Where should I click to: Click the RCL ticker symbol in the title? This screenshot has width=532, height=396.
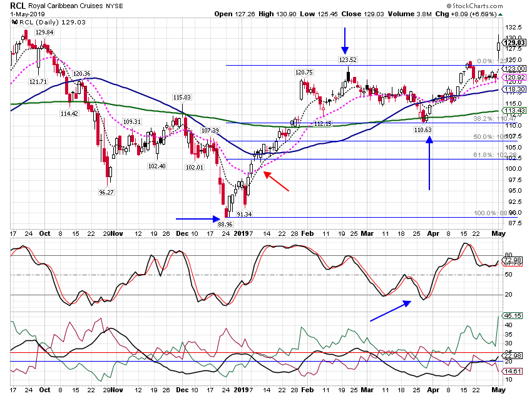pos(18,6)
